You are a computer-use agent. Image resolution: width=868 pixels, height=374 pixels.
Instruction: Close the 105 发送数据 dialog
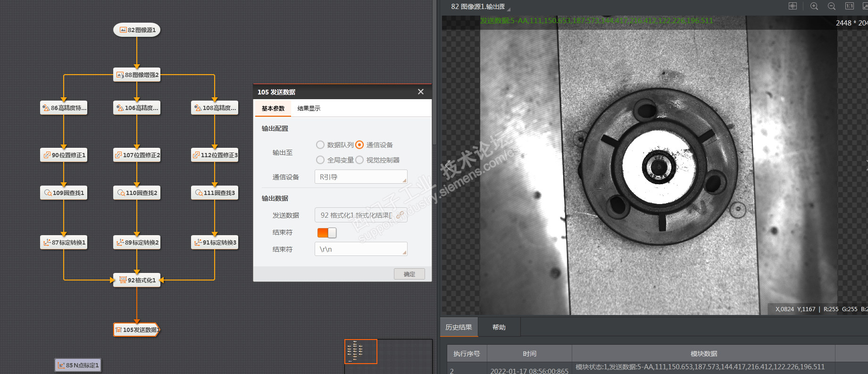[x=421, y=92]
